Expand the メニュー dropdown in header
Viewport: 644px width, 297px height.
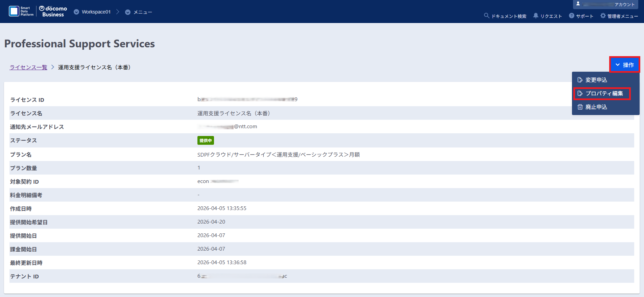click(x=139, y=12)
